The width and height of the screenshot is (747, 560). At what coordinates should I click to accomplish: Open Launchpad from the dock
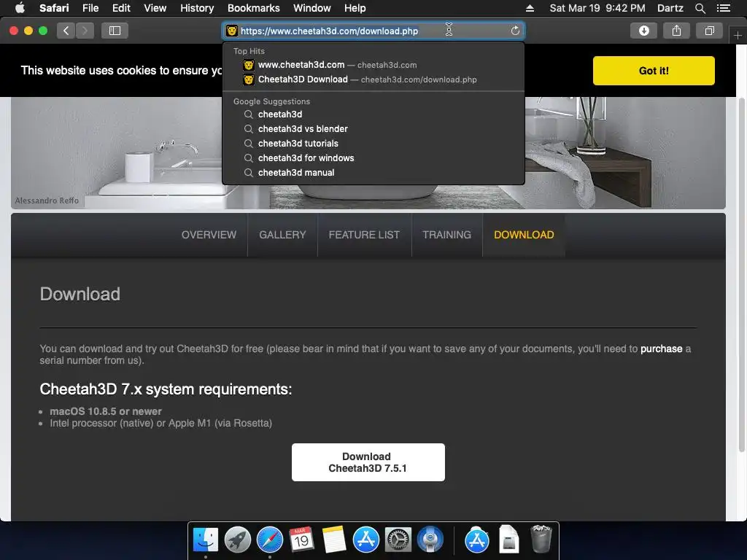pos(238,540)
